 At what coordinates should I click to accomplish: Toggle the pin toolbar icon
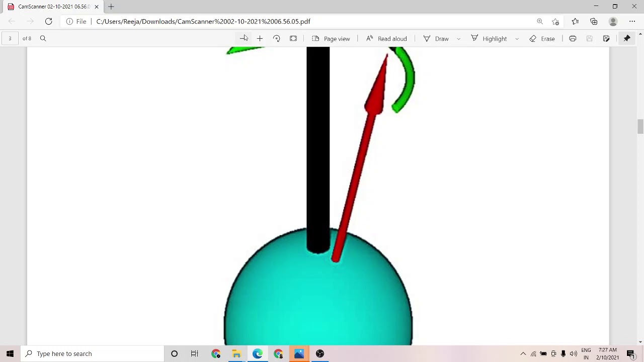click(x=627, y=39)
